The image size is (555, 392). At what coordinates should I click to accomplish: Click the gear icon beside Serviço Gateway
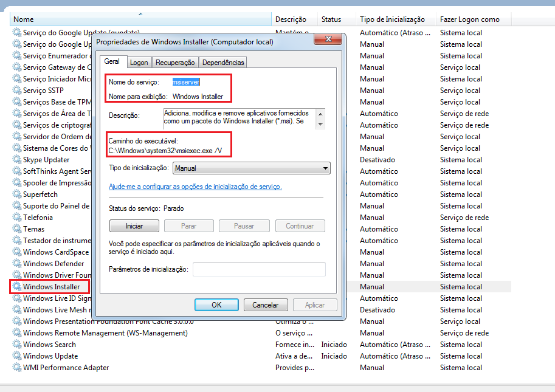pyautogui.click(x=16, y=67)
